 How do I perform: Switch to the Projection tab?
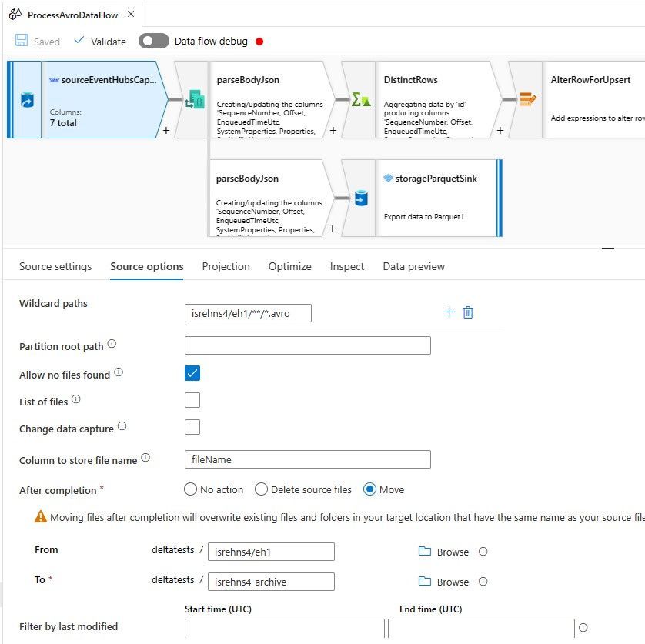[x=226, y=266]
